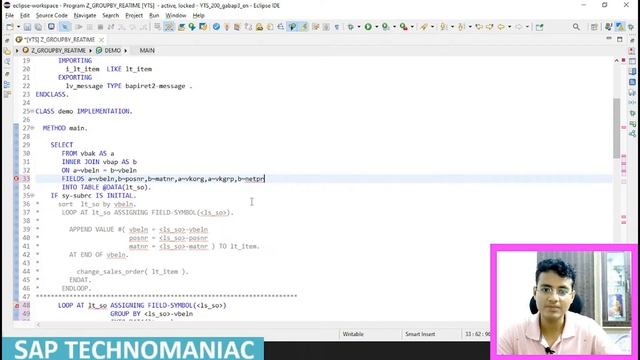Maximize the editor area
Image resolution: width=640 pixels, height=360 pixels.
620,39
